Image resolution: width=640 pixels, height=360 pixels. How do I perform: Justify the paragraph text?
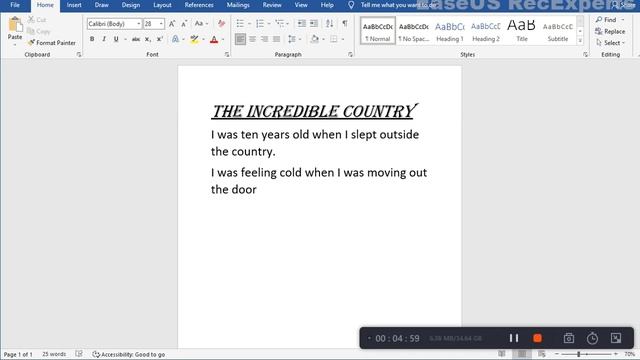(x=277, y=39)
